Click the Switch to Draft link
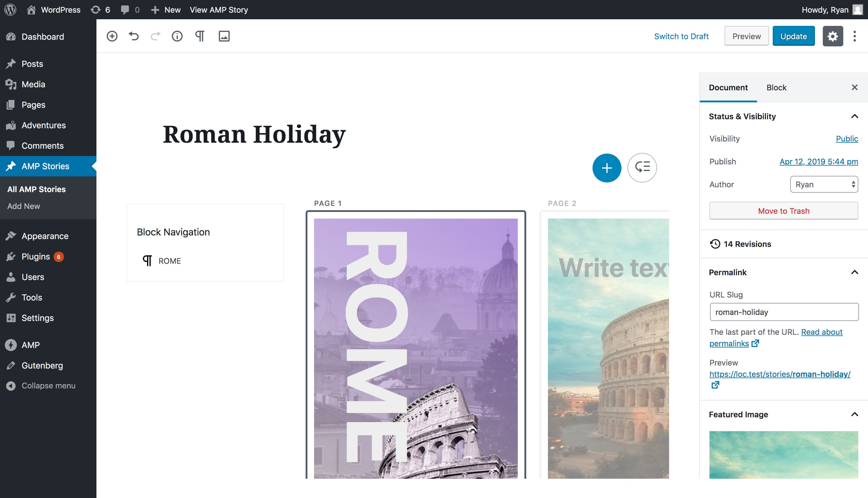The height and width of the screenshot is (498, 868). click(x=681, y=36)
